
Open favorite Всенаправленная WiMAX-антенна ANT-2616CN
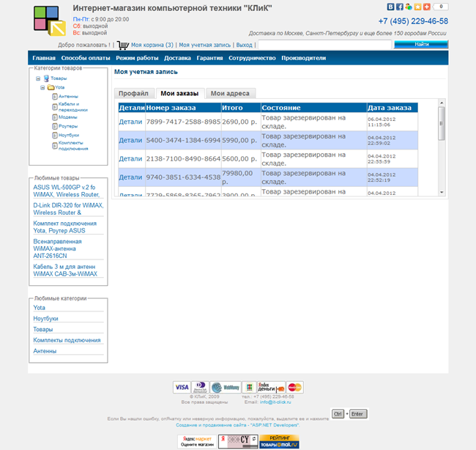[x=57, y=248]
